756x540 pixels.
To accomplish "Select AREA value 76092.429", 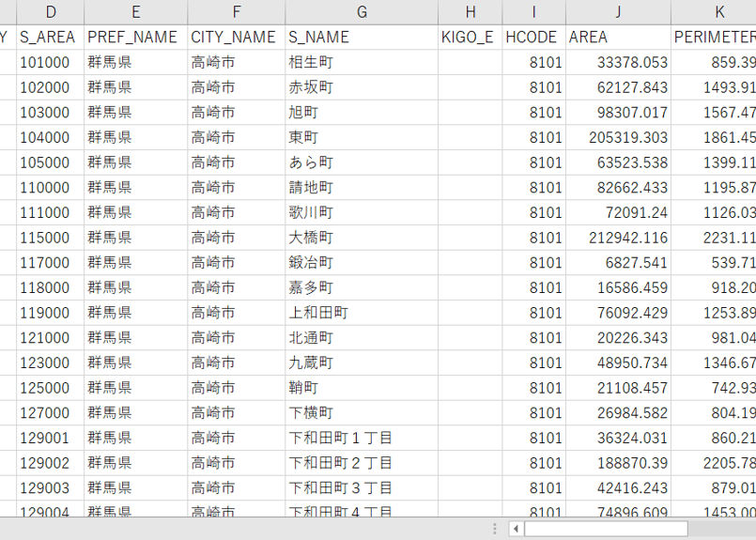I will [618, 313].
